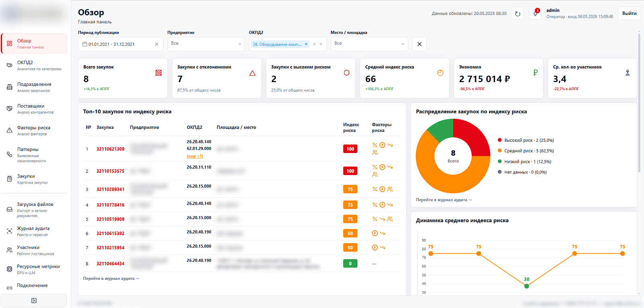644x308 pixels.
Task: Click the ruble-circle factor icon in row 32110615392
Action: pyautogui.click(x=375, y=233)
